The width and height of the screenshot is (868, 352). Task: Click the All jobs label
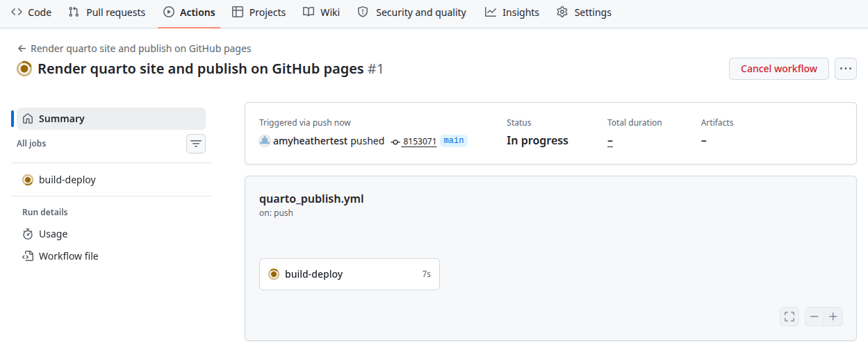point(31,144)
